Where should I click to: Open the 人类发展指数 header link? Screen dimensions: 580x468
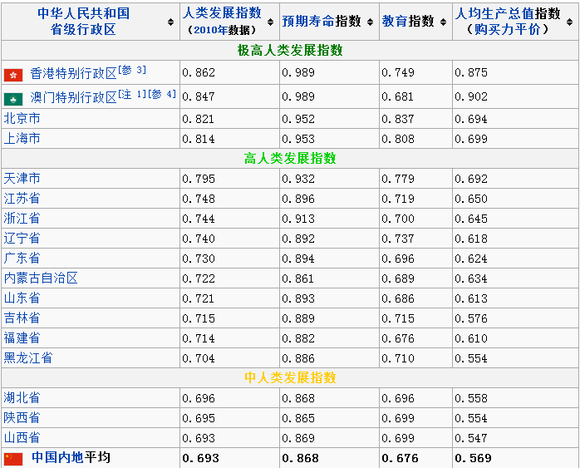pyautogui.click(x=222, y=13)
